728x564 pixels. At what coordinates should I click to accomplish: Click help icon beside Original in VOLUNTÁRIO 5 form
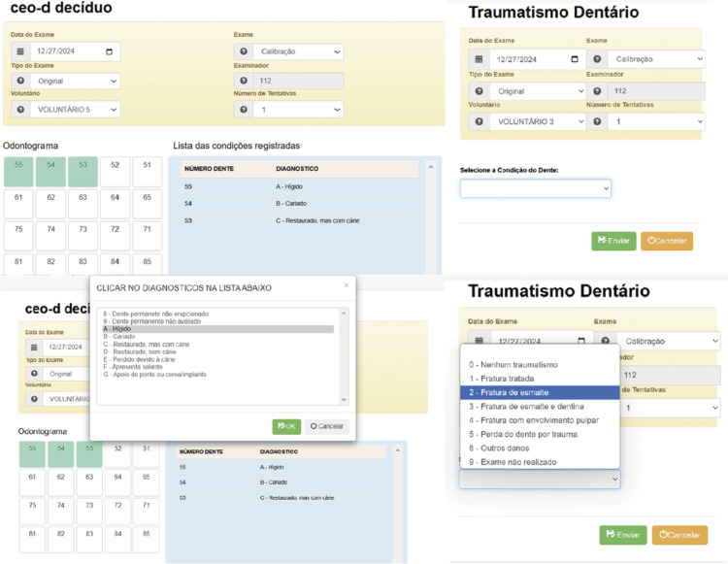(20, 82)
